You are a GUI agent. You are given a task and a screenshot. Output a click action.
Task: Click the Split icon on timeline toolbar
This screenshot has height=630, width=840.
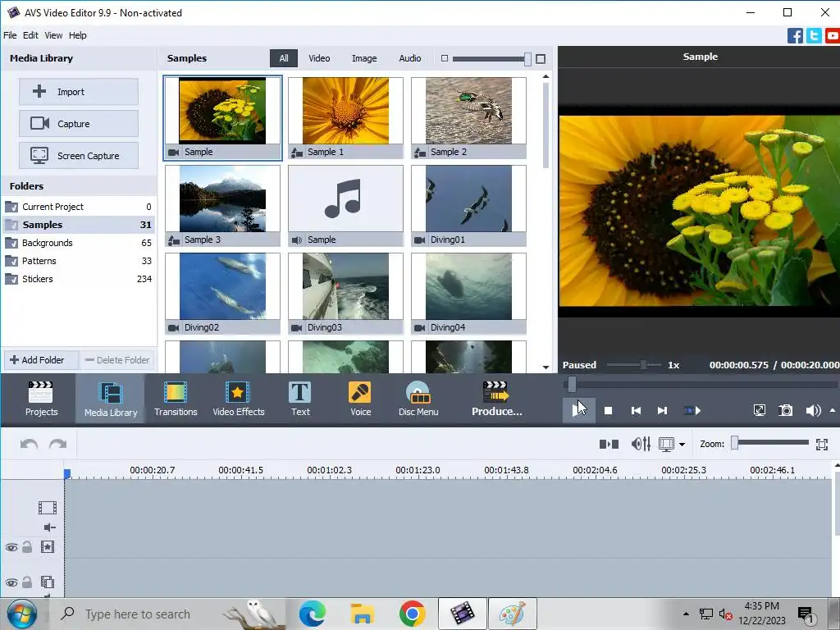[x=609, y=444]
